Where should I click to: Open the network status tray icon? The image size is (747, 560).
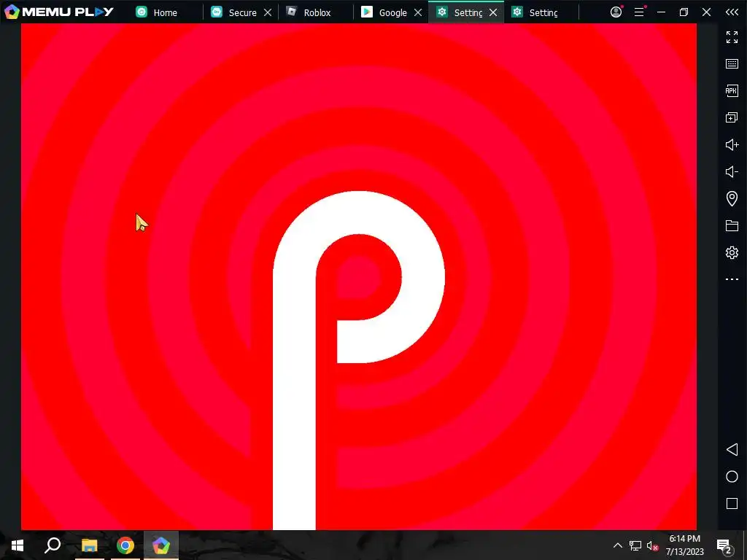635,545
